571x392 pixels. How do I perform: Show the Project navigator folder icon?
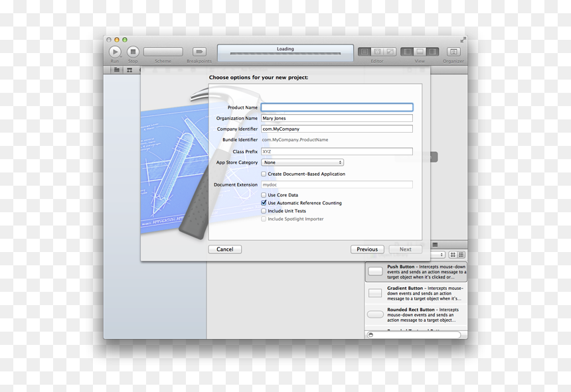[117, 70]
